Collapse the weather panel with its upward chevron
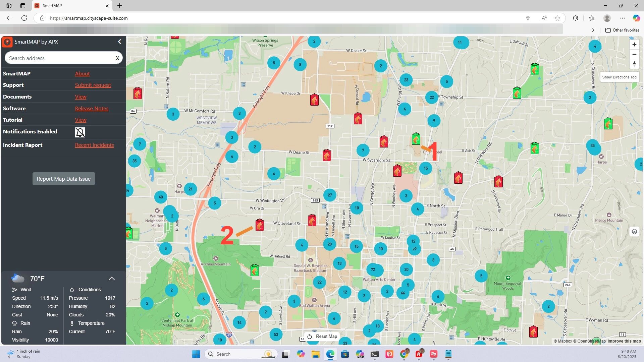Image resolution: width=644 pixels, height=362 pixels. (x=111, y=278)
